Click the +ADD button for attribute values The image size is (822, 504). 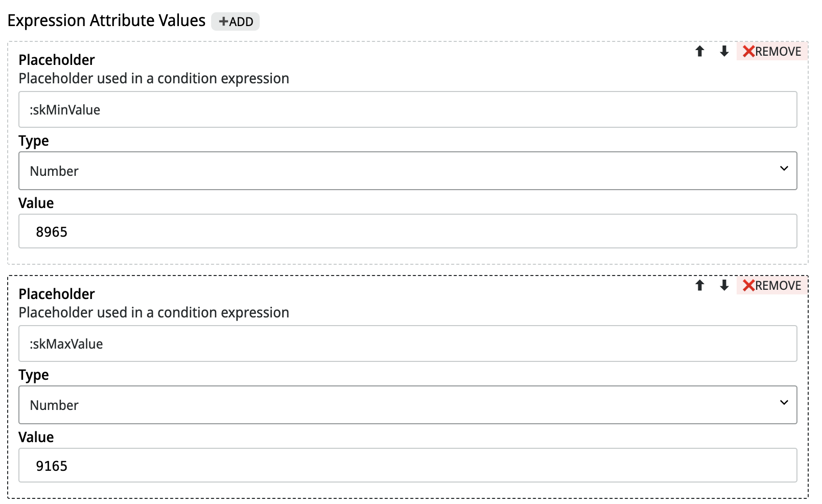click(x=236, y=21)
